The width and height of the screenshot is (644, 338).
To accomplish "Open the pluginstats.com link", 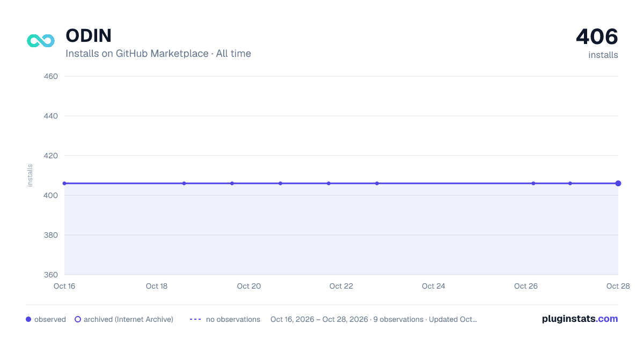I will [580, 319].
